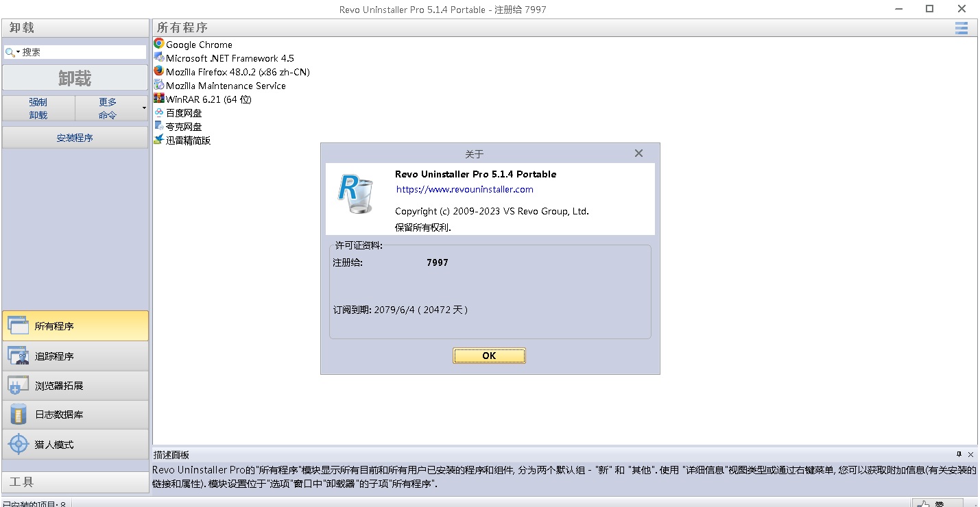Image resolution: width=980 pixels, height=507 pixels.
Task: Close the 关于 dialog
Action: 638,153
